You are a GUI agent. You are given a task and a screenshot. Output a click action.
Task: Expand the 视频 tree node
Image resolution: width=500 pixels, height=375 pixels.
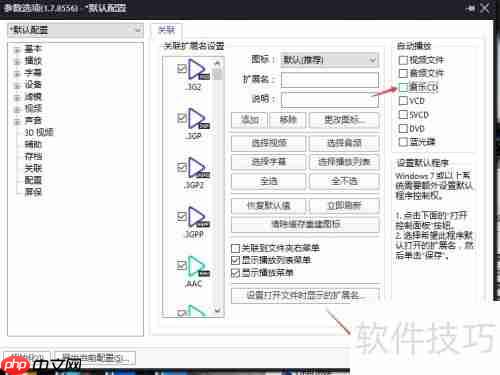[17, 110]
